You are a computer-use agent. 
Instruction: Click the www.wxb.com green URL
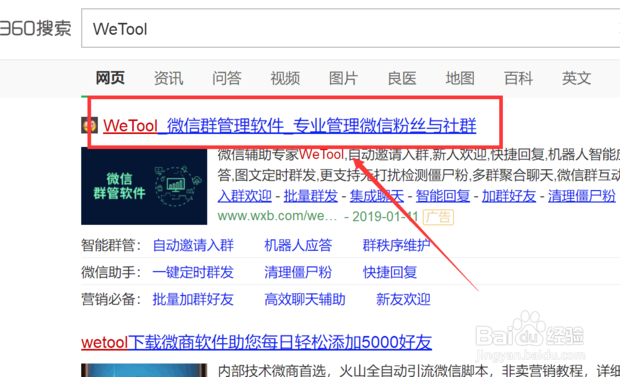[277, 216]
